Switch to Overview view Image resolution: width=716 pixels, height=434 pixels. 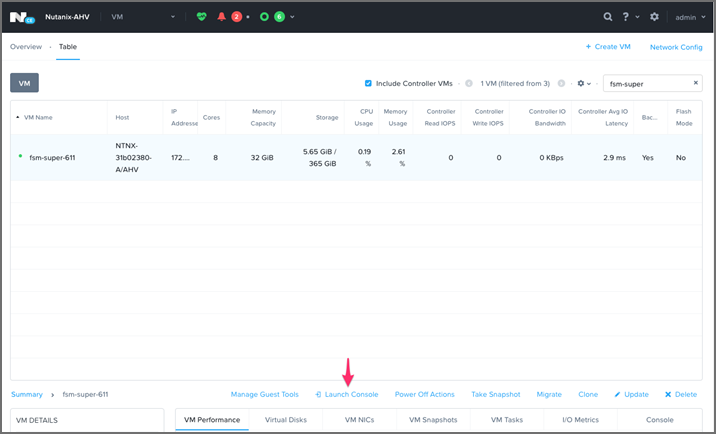pyautogui.click(x=26, y=47)
